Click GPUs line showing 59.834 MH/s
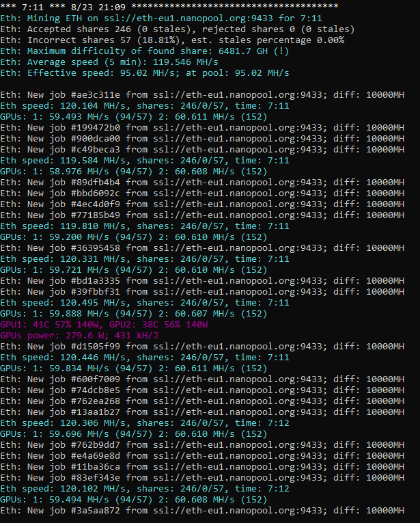The image size is (420, 523). (134, 368)
